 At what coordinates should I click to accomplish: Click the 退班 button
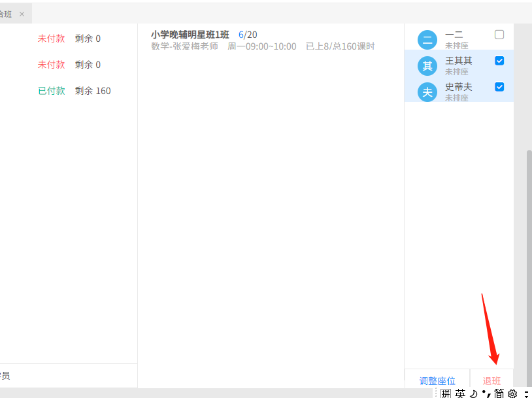tap(491, 380)
